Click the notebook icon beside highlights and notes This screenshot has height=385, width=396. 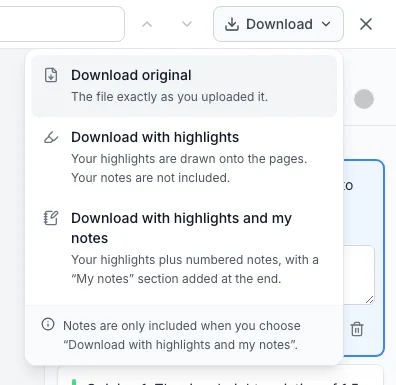(x=51, y=218)
